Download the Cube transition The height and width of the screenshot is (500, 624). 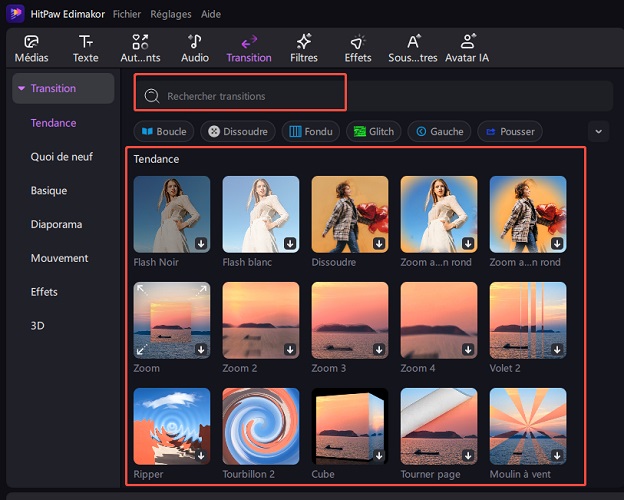point(379,455)
